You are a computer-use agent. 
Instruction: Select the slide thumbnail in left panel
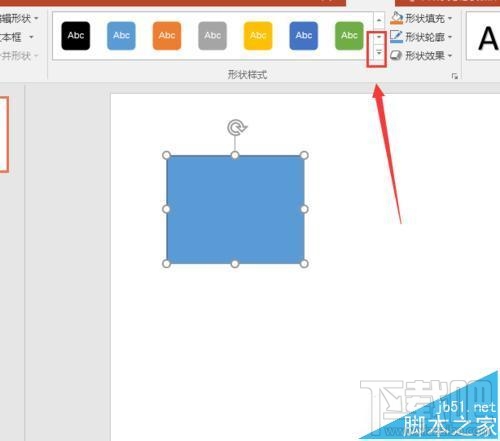tap(4, 134)
